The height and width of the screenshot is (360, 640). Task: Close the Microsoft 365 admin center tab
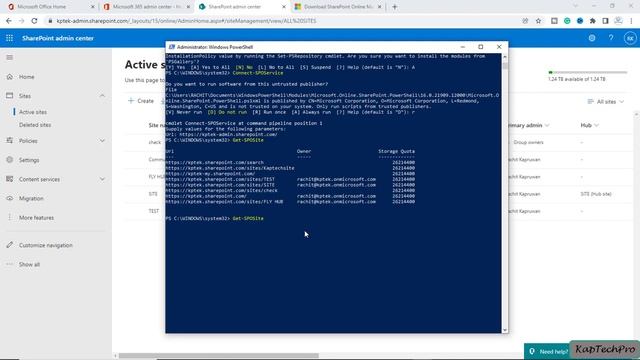click(188, 7)
